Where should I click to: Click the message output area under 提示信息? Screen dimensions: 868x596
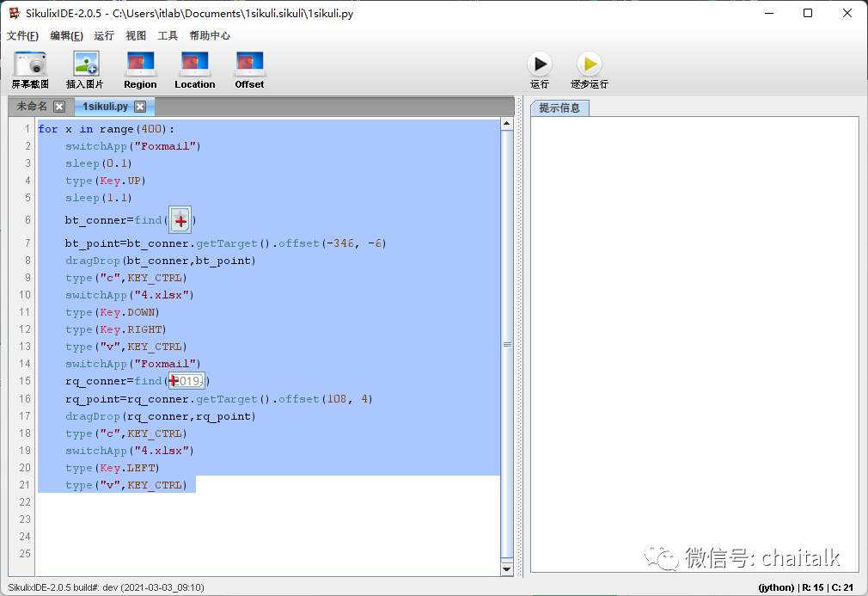tap(694, 343)
